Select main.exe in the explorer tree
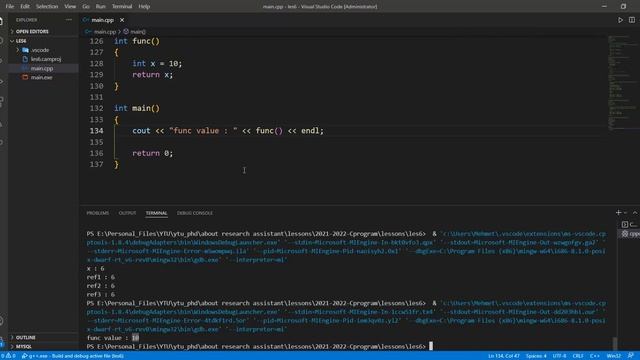The image size is (640, 360). tap(43, 77)
